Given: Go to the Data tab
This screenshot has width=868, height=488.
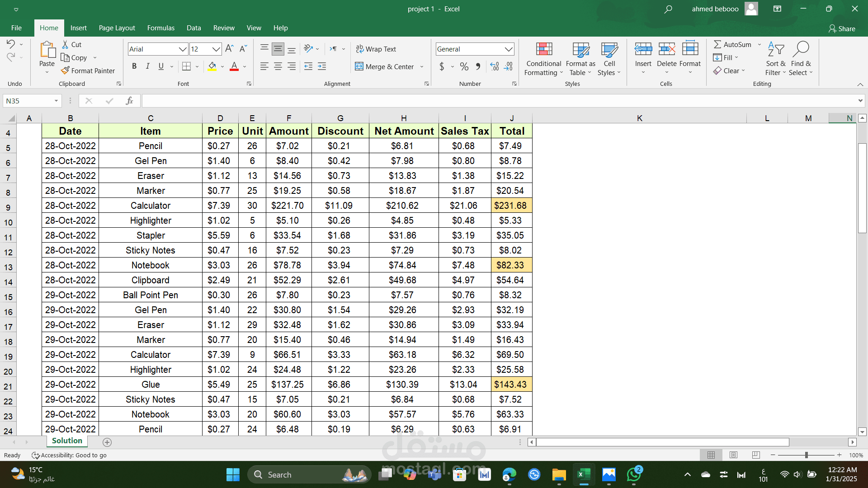Looking at the screenshot, I should point(193,28).
